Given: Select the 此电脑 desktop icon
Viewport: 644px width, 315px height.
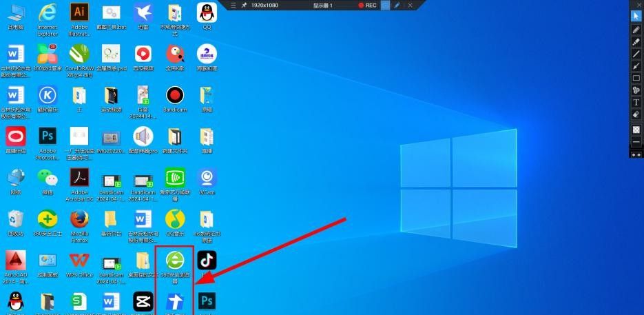Looking at the screenshot, I should coord(16,17).
